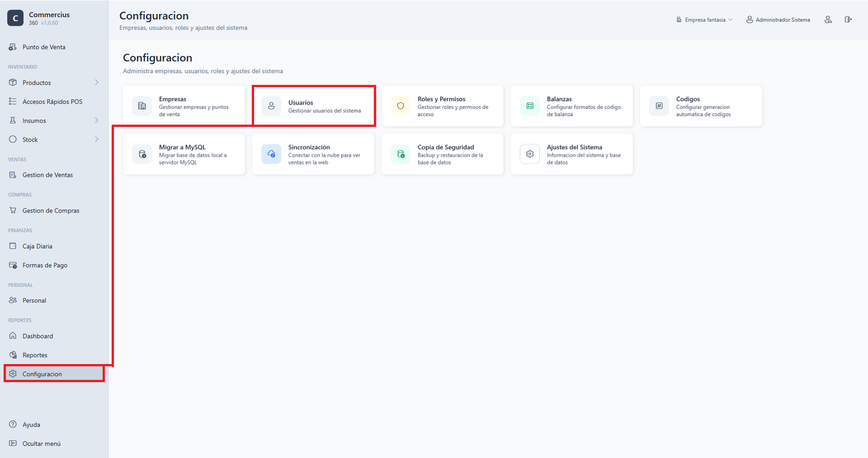Go to Gestion de Compras
The height and width of the screenshot is (458, 868).
54,210
